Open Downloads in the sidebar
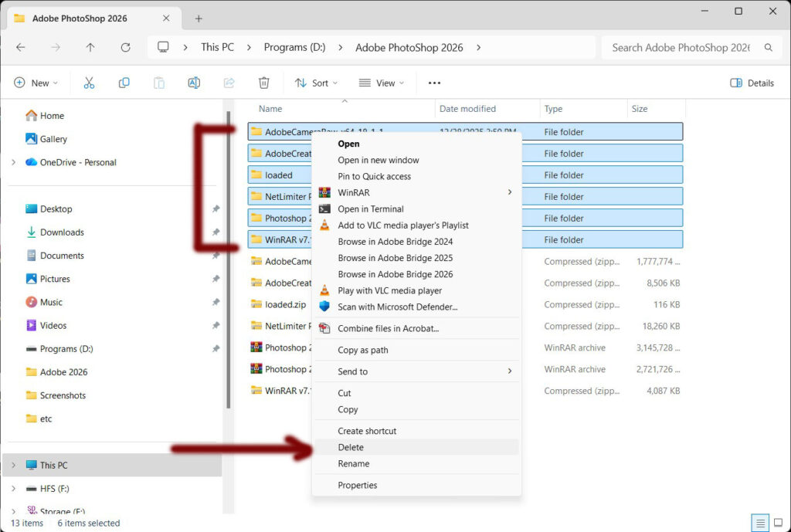 (x=62, y=232)
